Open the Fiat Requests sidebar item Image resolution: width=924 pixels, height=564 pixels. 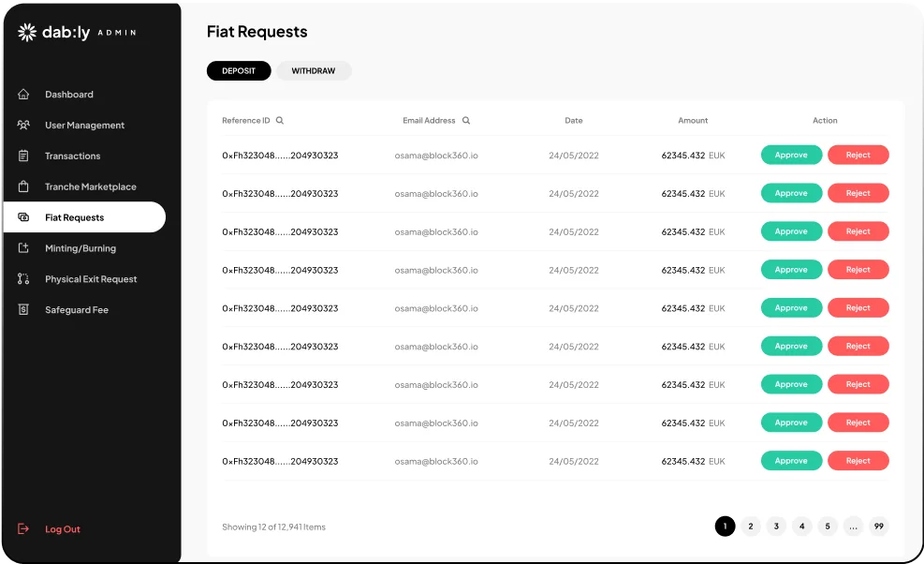coord(84,217)
